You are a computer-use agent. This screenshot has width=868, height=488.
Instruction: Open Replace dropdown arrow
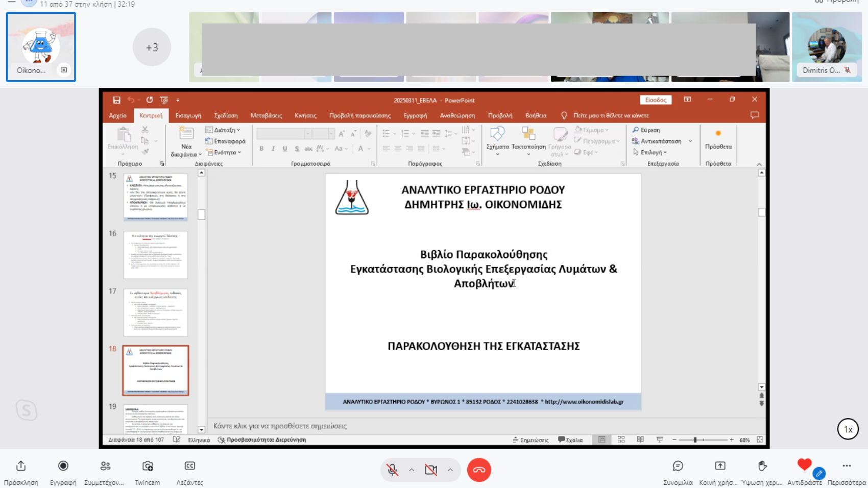tap(690, 141)
